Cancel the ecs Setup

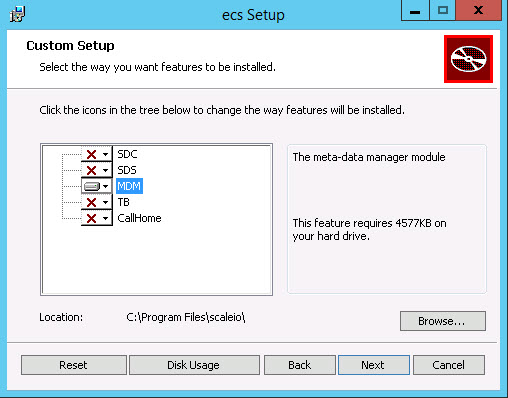coord(449,365)
